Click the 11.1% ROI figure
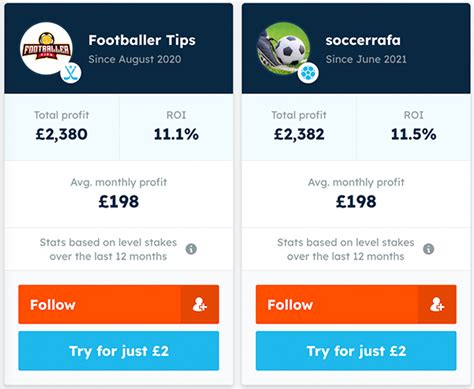The image size is (474, 389). point(176,134)
